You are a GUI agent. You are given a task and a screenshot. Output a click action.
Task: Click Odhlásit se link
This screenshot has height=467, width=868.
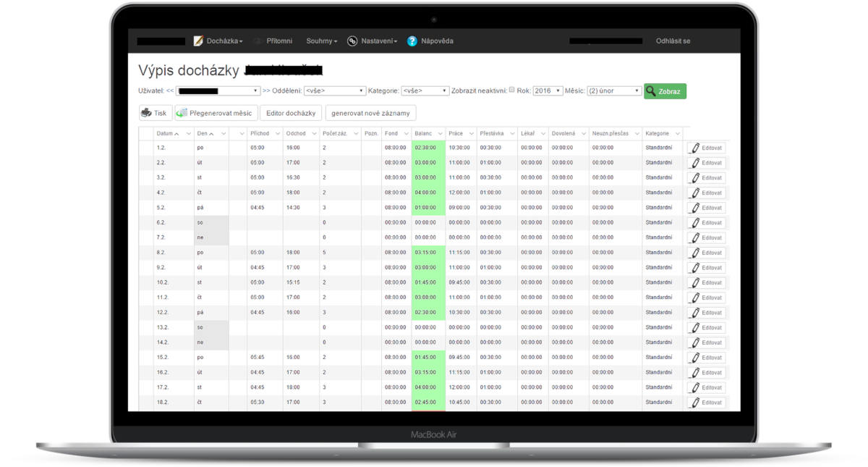pyautogui.click(x=673, y=41)
